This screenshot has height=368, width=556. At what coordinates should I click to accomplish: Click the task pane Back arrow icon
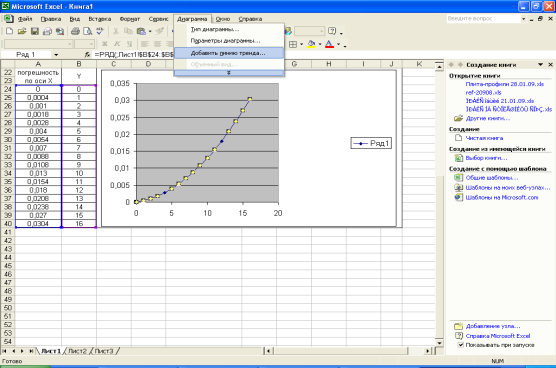[451, 65]
